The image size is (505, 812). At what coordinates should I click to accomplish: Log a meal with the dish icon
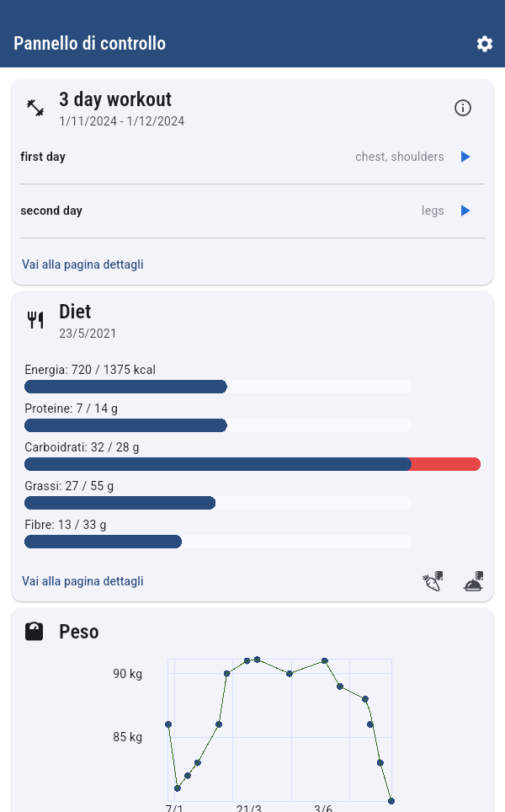[x=474, y=581]
